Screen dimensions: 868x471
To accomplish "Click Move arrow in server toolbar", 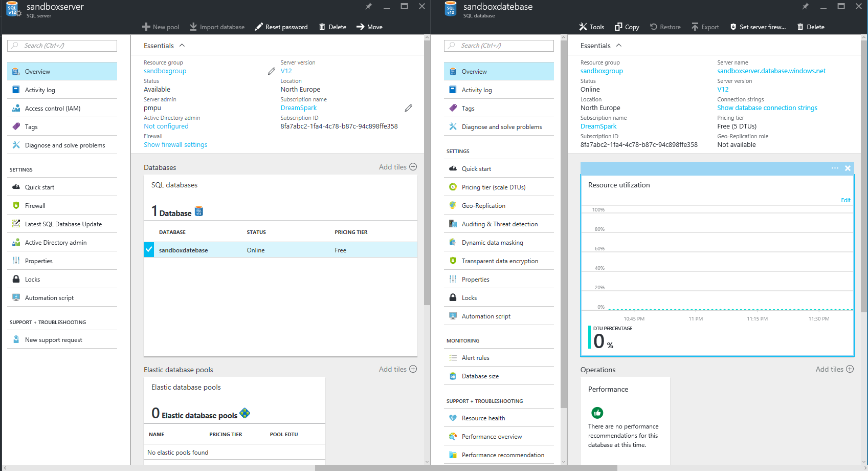I will tap(369, 27).
